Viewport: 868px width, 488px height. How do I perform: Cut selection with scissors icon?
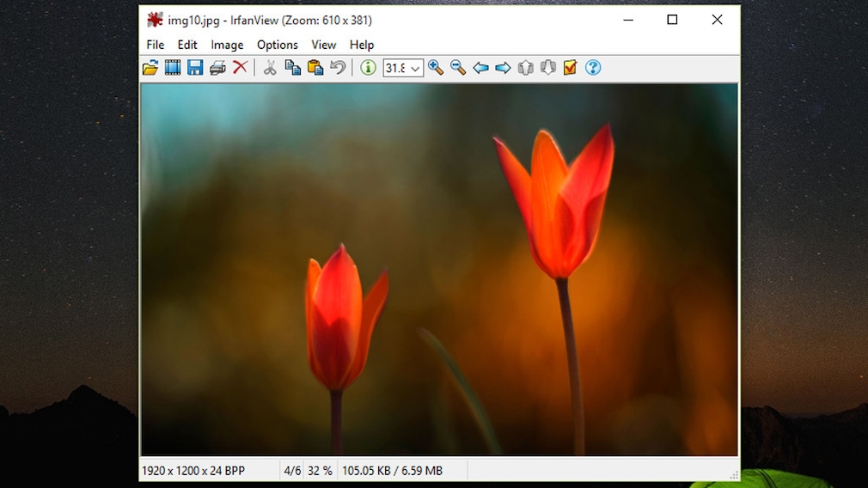(x=270, y=68)
